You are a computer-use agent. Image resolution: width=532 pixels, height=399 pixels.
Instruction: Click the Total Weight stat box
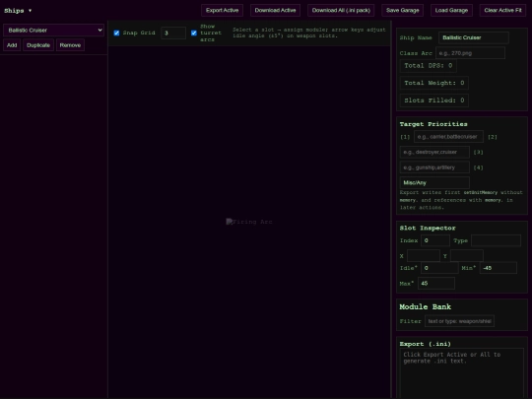(434, 83)
